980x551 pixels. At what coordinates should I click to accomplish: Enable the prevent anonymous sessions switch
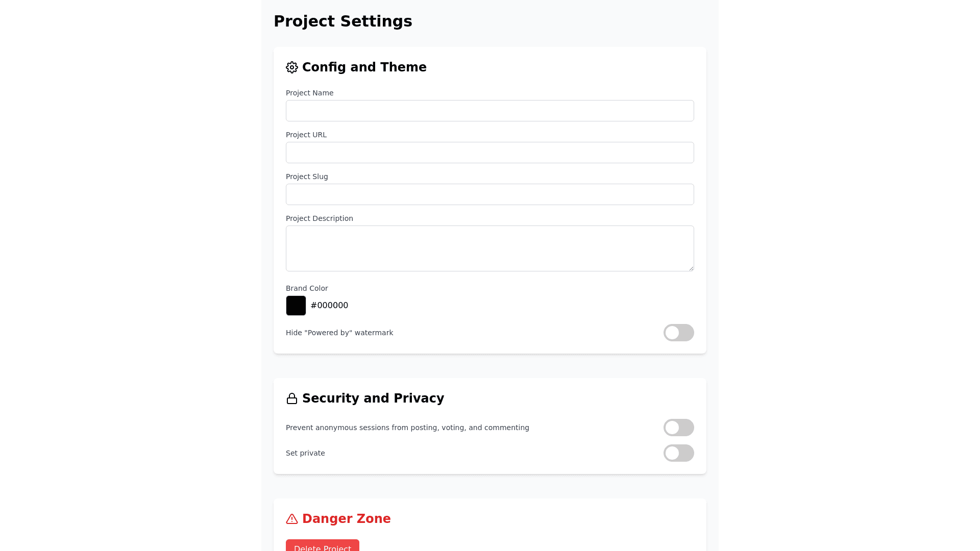(678, 428)
